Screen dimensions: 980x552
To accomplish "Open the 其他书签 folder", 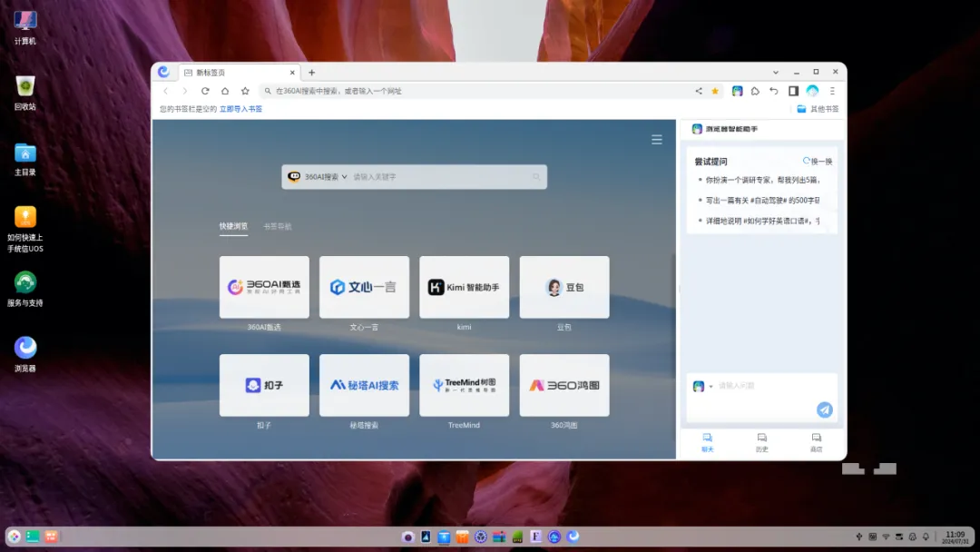I will click(818, 109).
